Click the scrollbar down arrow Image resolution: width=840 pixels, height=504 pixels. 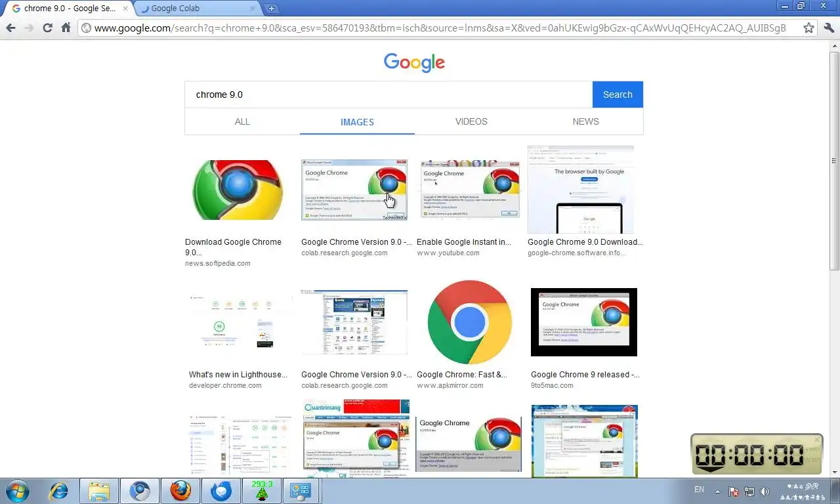(835, 472)
